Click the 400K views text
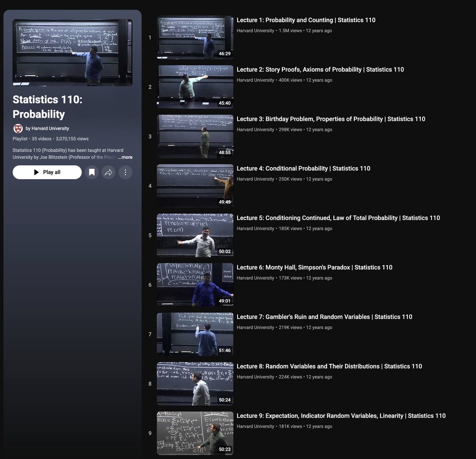 tap(290, 80)
